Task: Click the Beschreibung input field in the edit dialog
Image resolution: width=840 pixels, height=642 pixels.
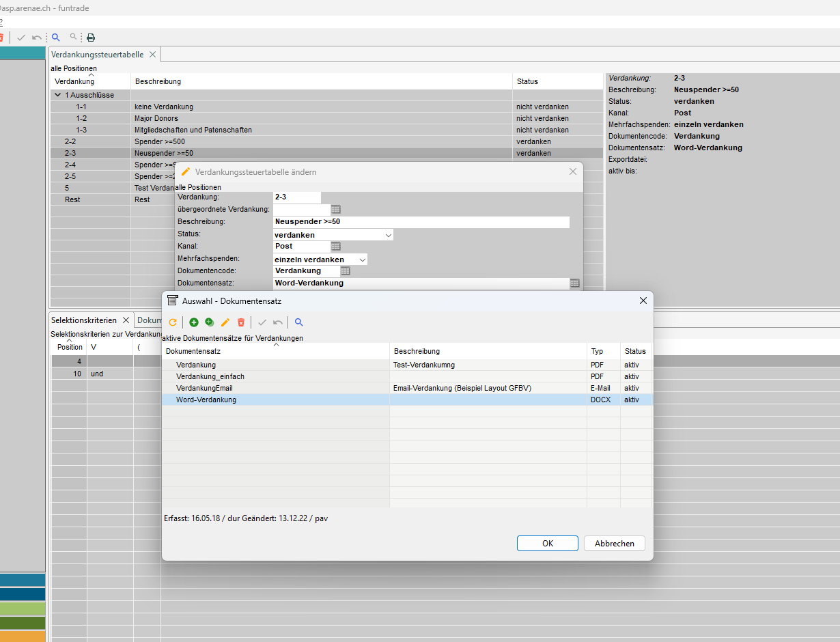Action: tap(421, 222)
